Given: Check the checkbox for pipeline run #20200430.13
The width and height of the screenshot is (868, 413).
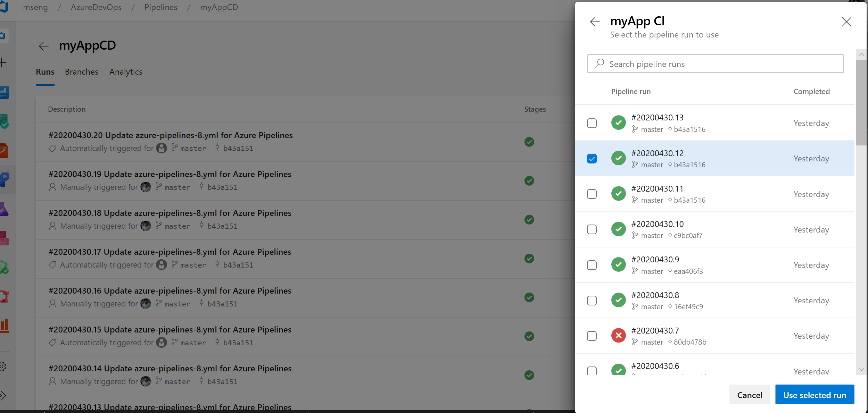Looking at the screenshot, I should pyautogui.click(x=592, y=123).
